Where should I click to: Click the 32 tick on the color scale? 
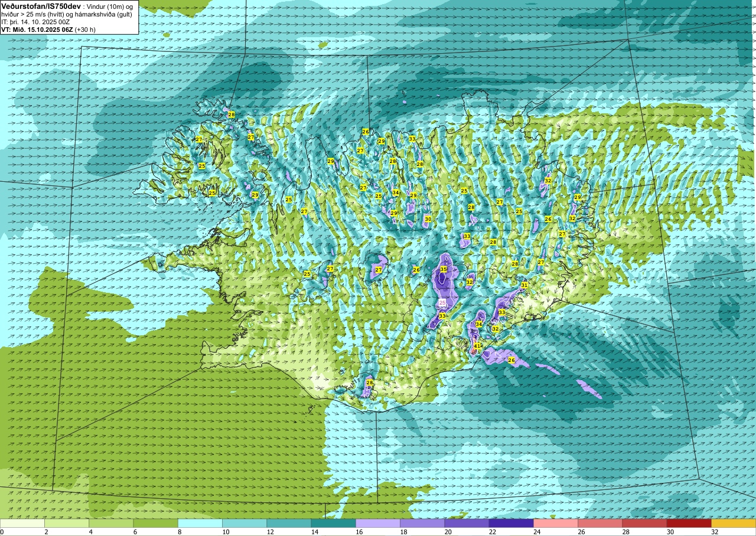click(x=715, y=532)
